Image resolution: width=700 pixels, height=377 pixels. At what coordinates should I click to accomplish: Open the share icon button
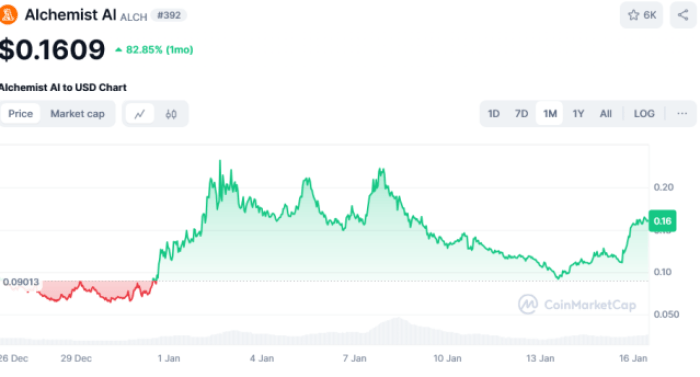pos(683,15)
